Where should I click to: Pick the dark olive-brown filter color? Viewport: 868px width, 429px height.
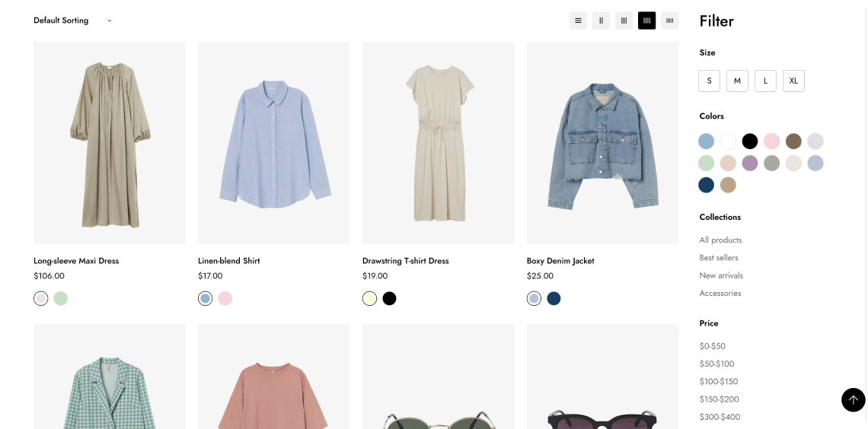coord(793,141)
